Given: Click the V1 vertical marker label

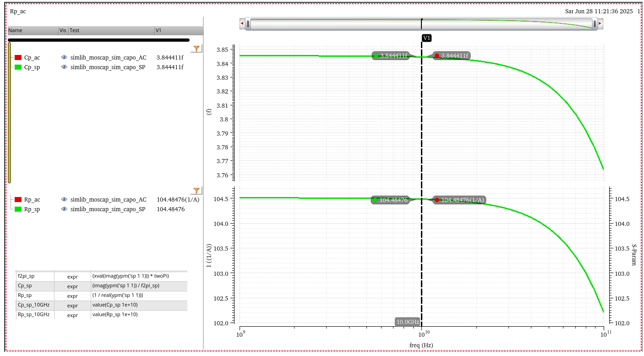Looking at the screenshot, I should click(x=426, y=38).
